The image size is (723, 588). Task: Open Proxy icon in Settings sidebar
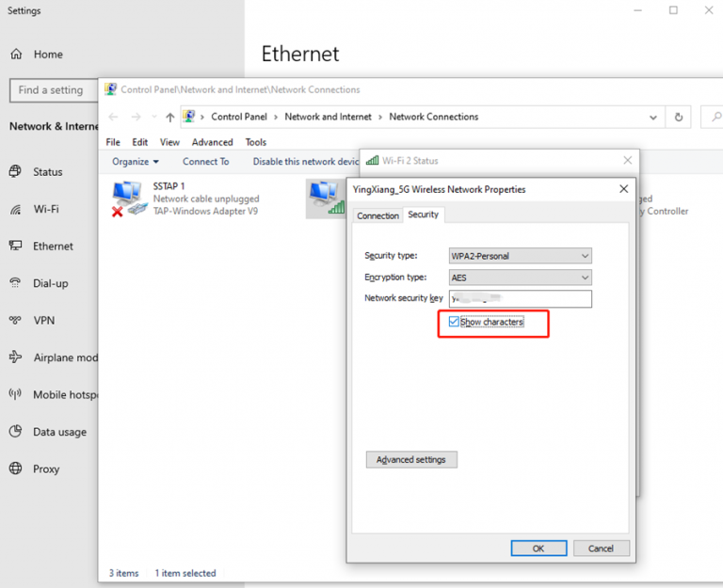[15, 469]
